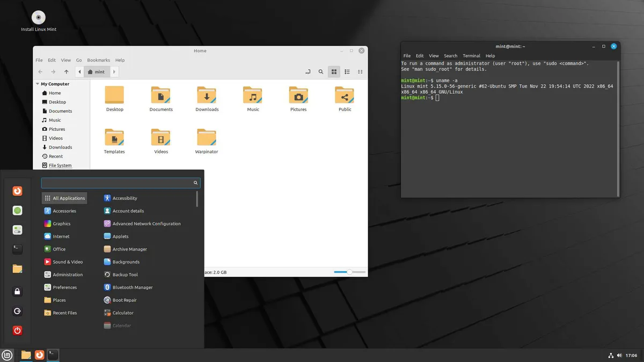
Task: Open the Bookmarks menu in Files
Action: 98,60
